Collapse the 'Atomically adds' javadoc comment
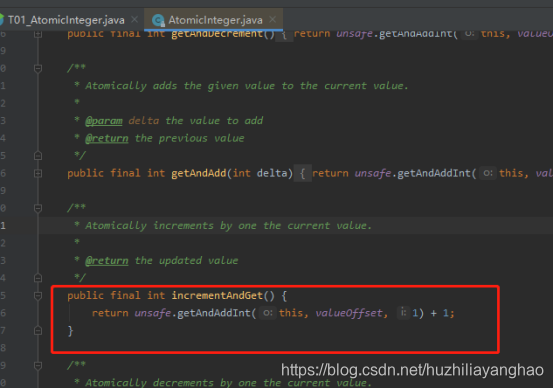 [x=38, y=68]
